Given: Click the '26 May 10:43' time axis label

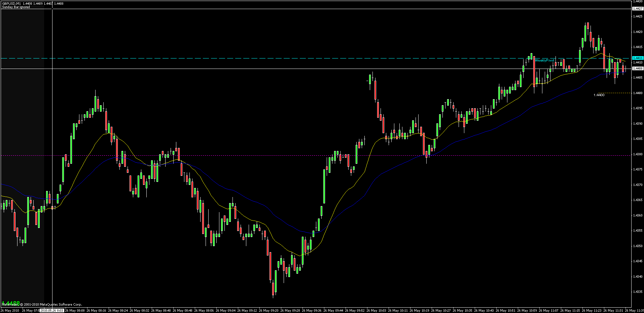Looking at the screenshot, I should coord(484,311).
